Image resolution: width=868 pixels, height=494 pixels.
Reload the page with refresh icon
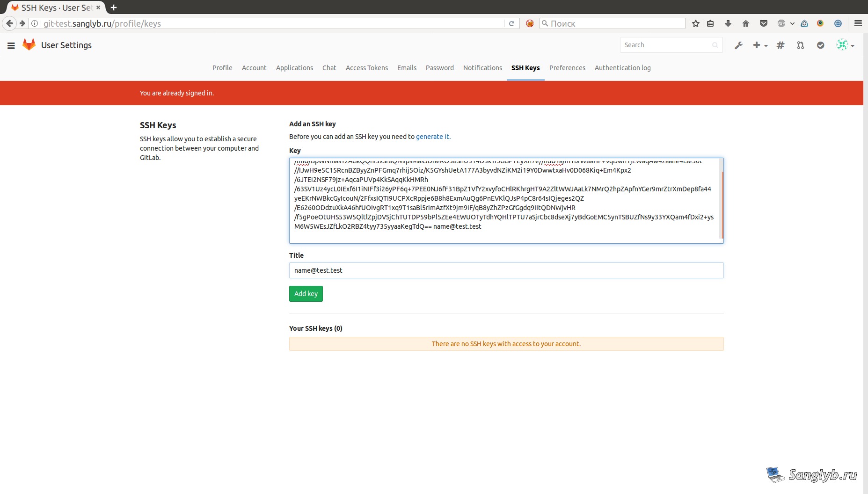coord(512,23)
